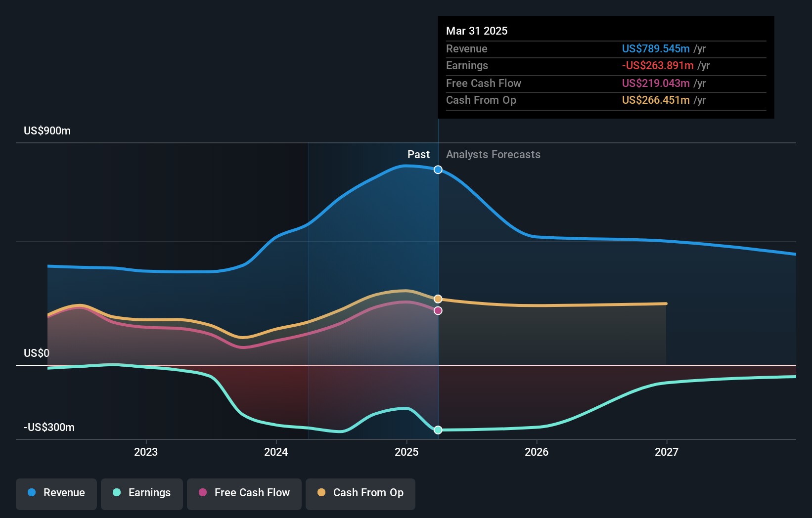Toggle the Free Cash Flow legend button

[x=244, y=494]
